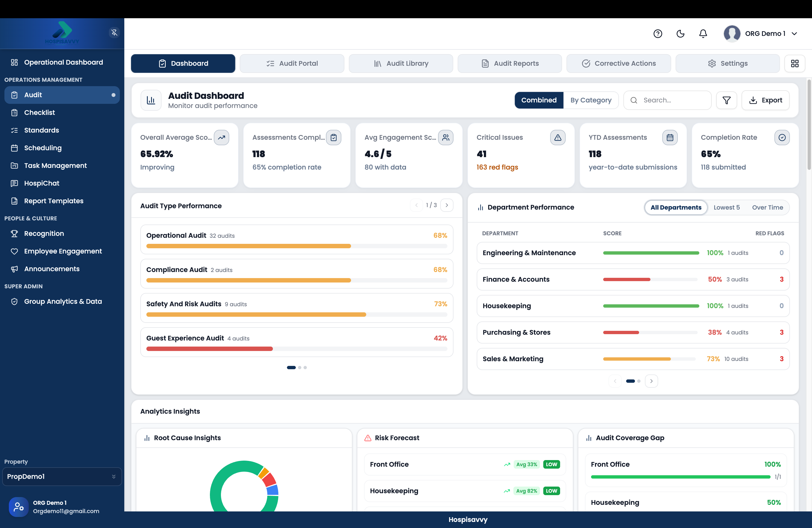Click the Search input field
Viewport: 812px width, 528px height.
[667, 100]
